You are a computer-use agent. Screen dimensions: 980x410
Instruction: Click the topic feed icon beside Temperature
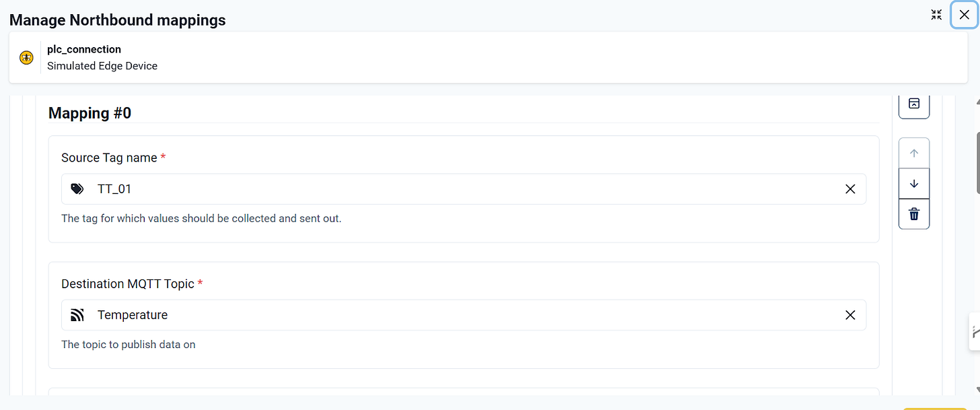point(77,315)
